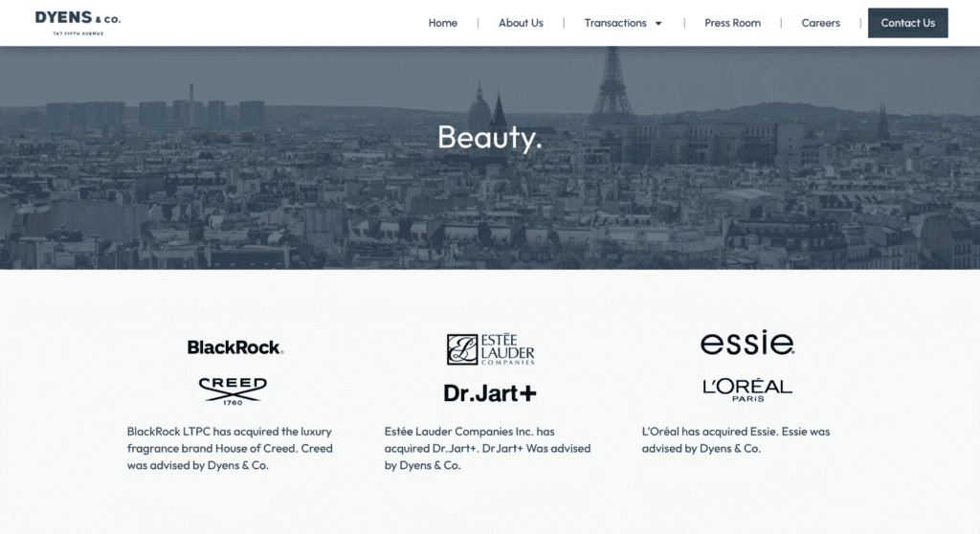Click the BlackRock logo
This screenshot has width=980, height=534.
coord(235,347)
